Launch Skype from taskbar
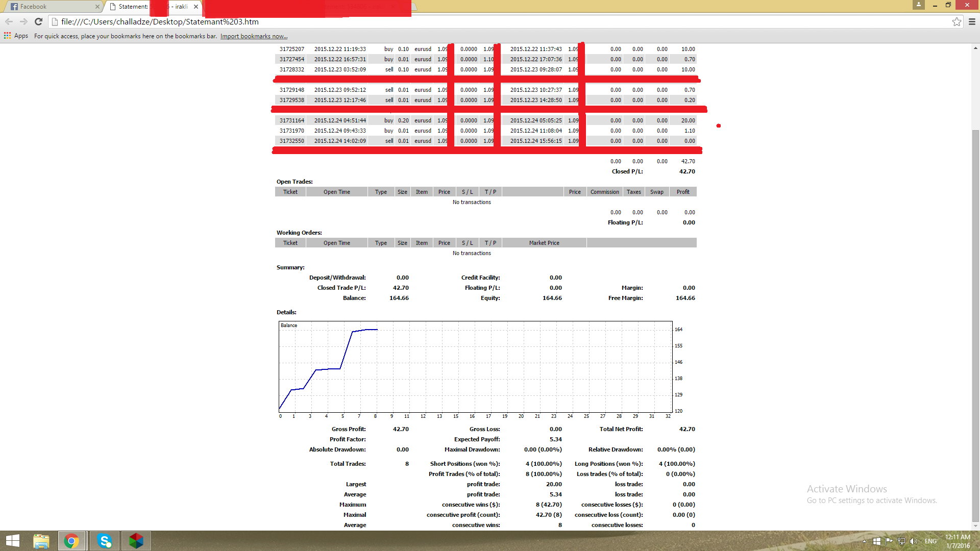The width and height of the screenshot is (980, 551). click(105, 541)
